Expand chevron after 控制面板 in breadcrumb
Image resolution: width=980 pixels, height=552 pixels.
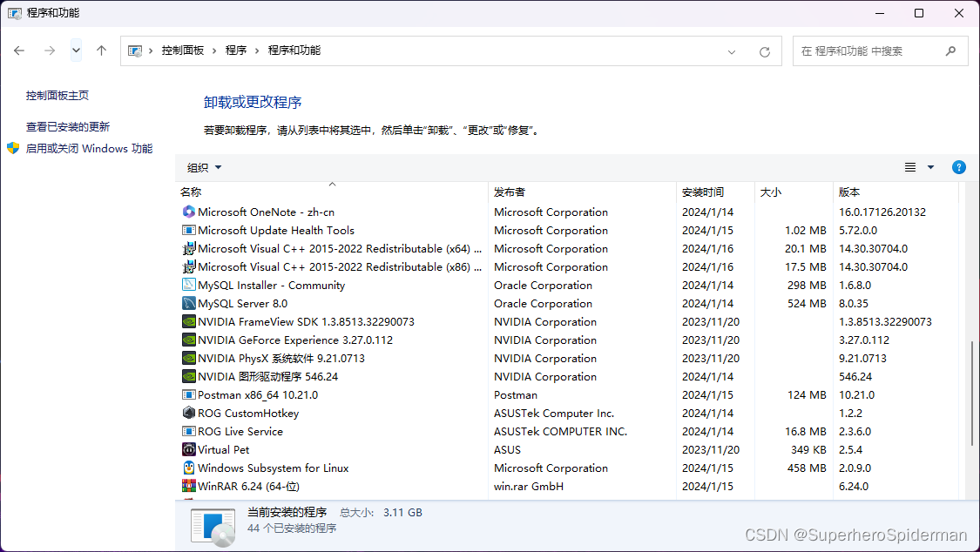pos(214,50)
